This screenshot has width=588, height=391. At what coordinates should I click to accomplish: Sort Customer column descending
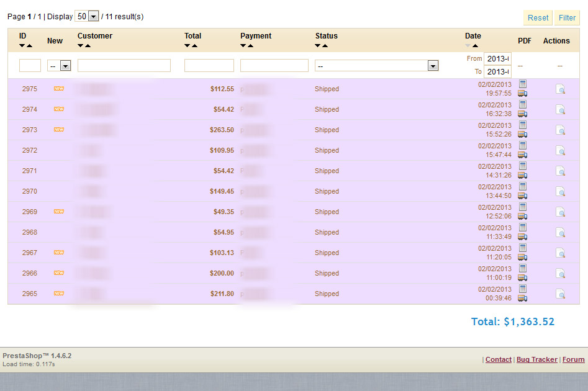[80, 46]
